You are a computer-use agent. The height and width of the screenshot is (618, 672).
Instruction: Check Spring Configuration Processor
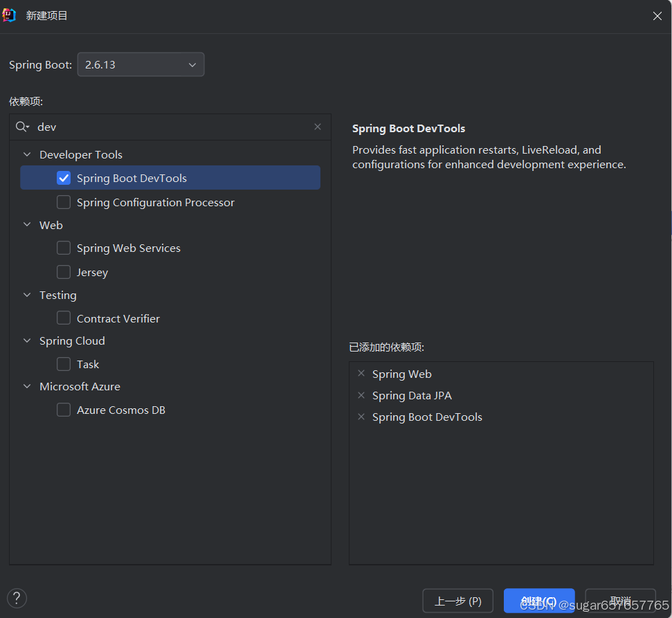pos(64,202)
